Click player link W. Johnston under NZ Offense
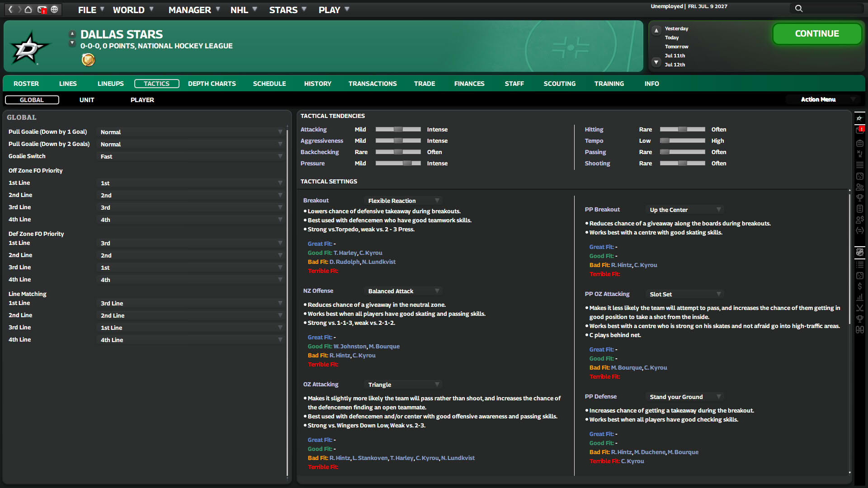The height and width of the screenshot is (488, 868). point(350,347)
